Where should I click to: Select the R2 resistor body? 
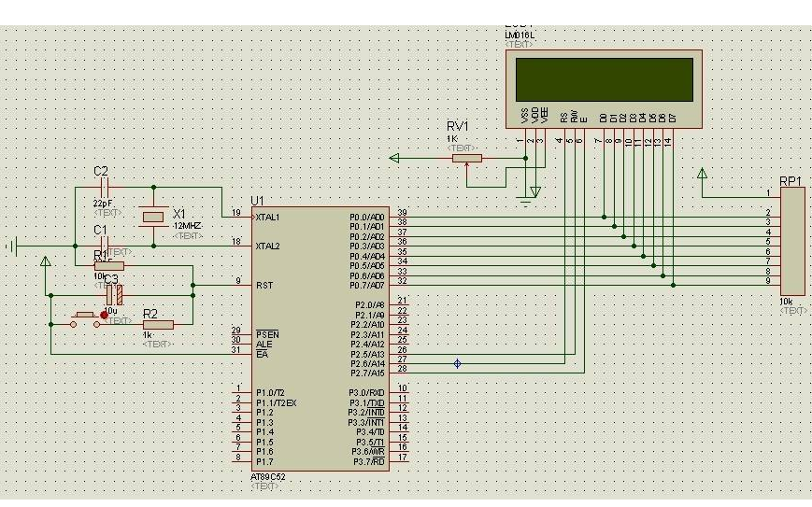click(159, 325)
